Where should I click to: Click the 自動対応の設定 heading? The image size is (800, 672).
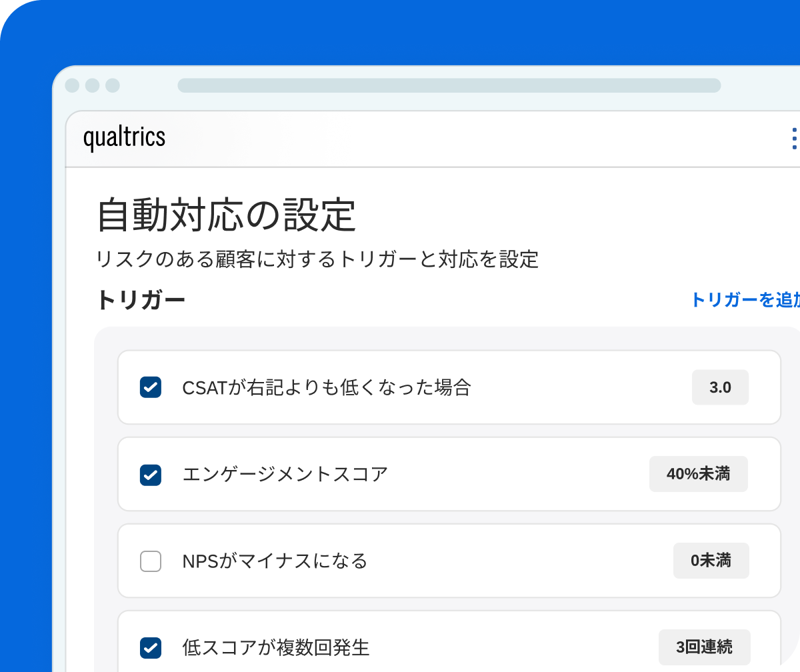[227, 215]
